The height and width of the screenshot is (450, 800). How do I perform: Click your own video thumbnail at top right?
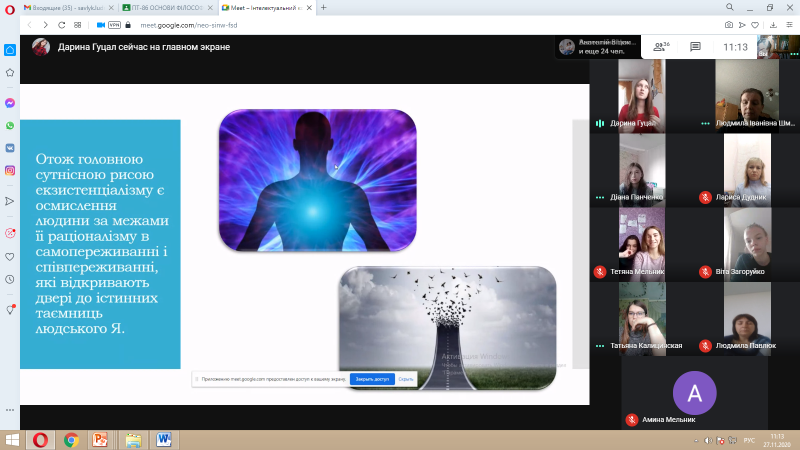(x=778, y=47)
